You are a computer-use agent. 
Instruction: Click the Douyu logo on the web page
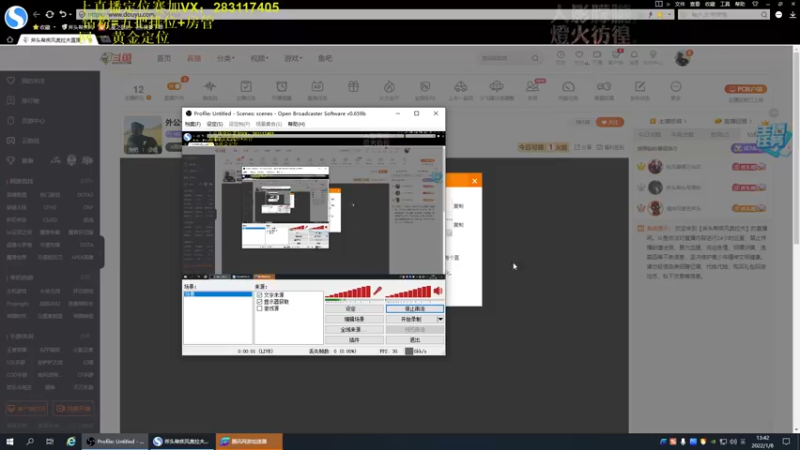116,58
